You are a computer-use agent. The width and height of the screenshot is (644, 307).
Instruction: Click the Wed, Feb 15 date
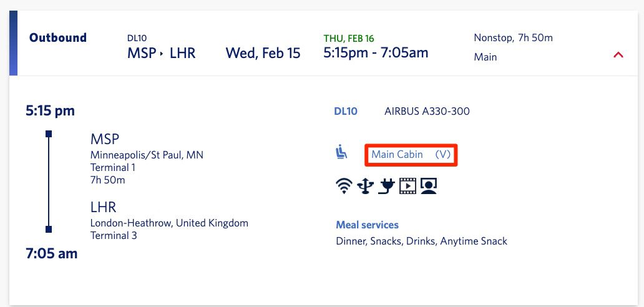pyautogui.click(x=263, y=54)
